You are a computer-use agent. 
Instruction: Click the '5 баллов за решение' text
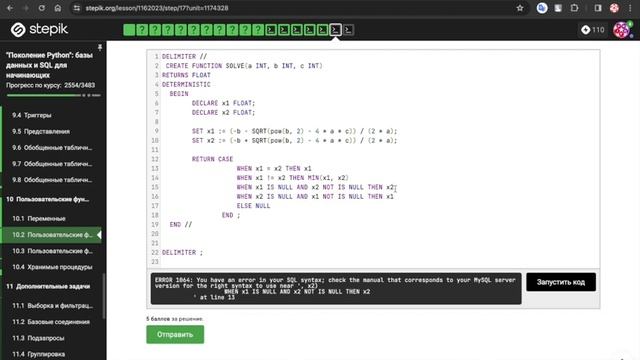(x=175, y=319)
